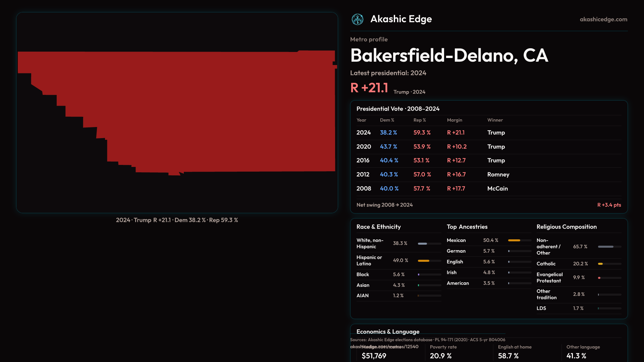Open the akashicedge.com link
This screenshot has width=644, height=362.
[x=603, y=19]
